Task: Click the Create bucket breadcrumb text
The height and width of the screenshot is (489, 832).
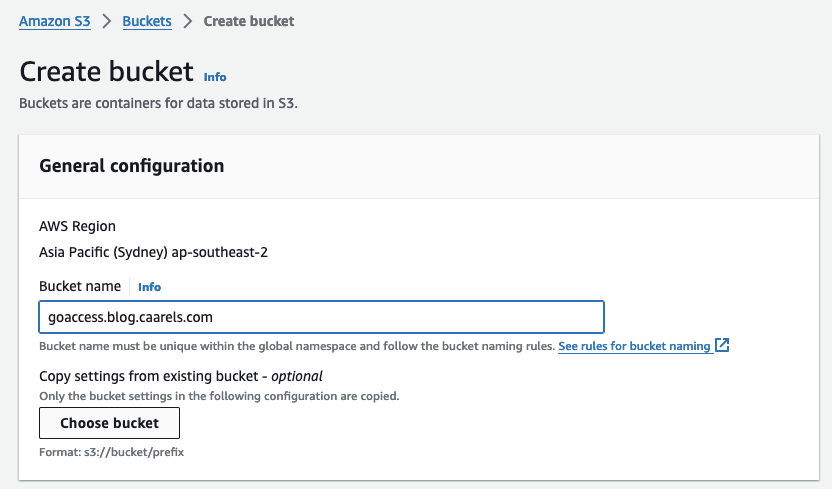Action: pyautogui.click(x=248, y=21)
